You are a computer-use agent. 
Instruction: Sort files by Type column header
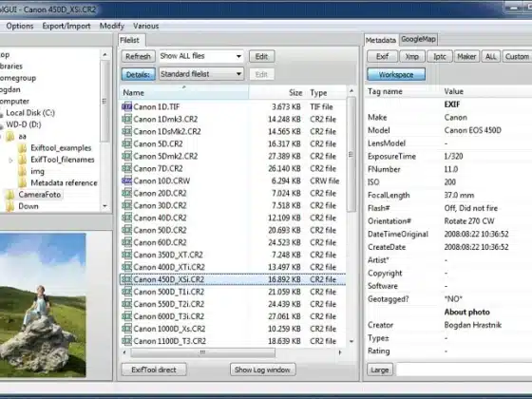click(x=326, y=93)
